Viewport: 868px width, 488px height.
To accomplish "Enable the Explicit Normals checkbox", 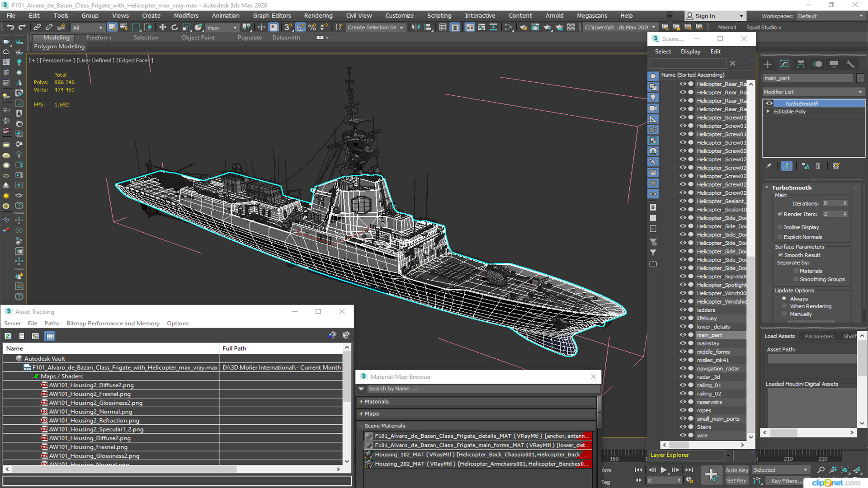I will coord(780,237).
